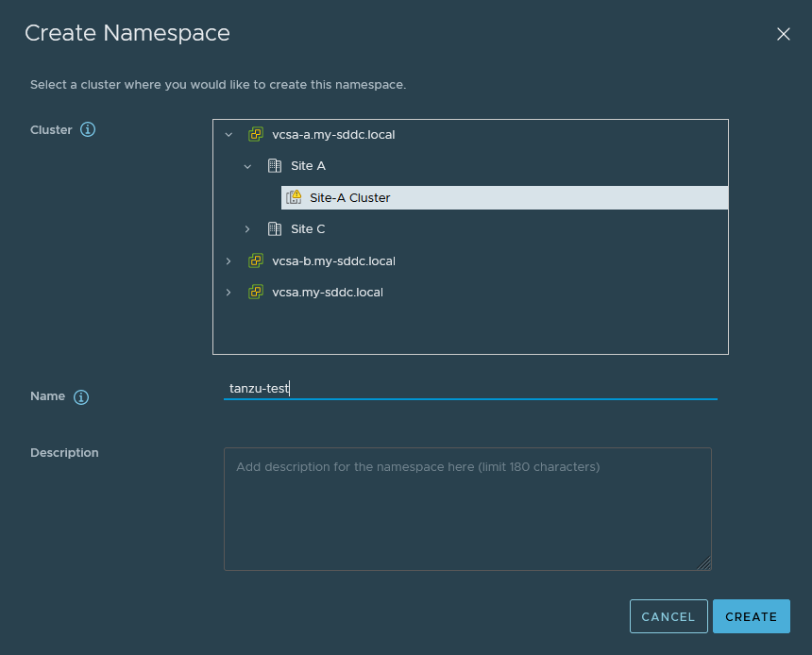Click the vcsa-b.my-sddc.local vCenter icon

click(256, 261)
